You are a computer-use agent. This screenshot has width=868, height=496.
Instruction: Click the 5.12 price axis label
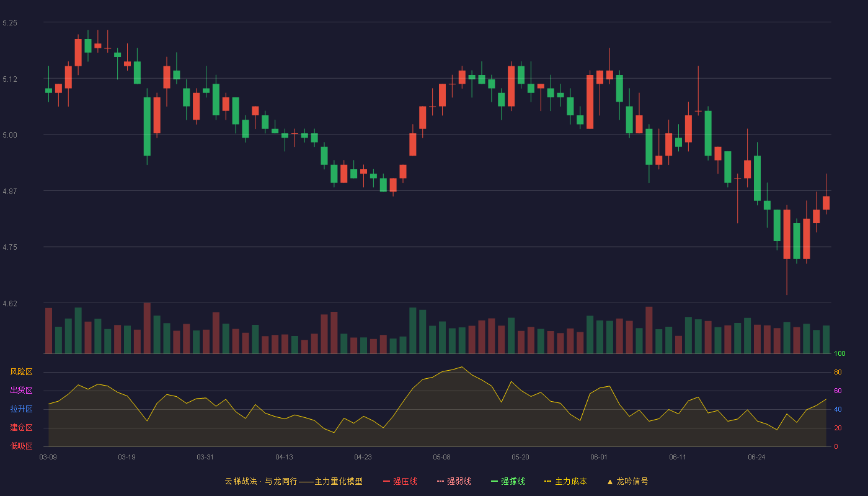pos(10,79)
